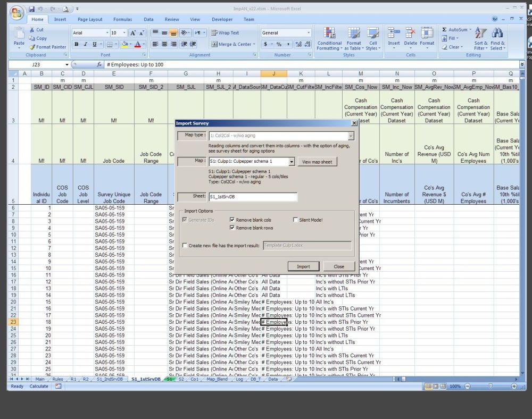Click the zoom slider in status bar
The image size is (532, 419).
click(490, 387)
